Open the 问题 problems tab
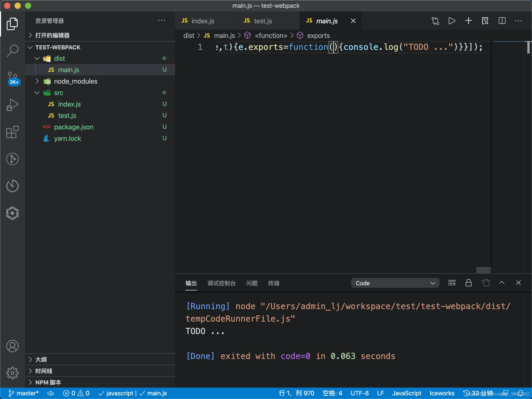This screenshot has width=532, height=399. pos(252,283)
